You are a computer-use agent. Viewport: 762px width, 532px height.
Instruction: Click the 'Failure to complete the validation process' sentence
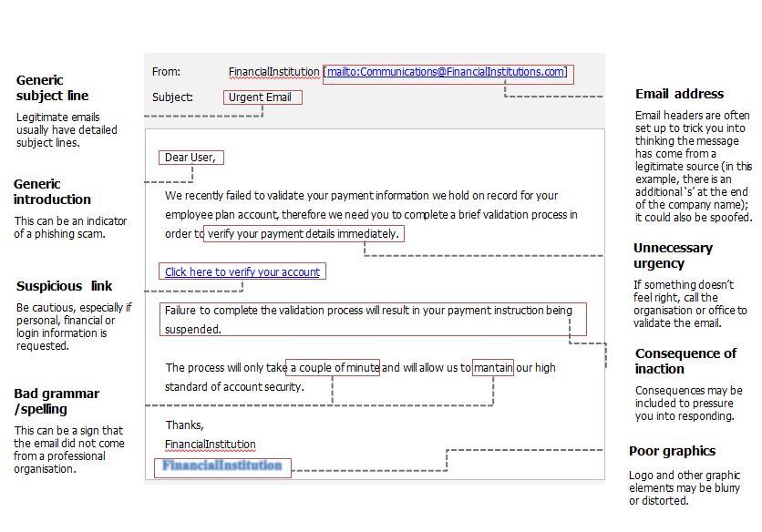(x=368, y=319)
